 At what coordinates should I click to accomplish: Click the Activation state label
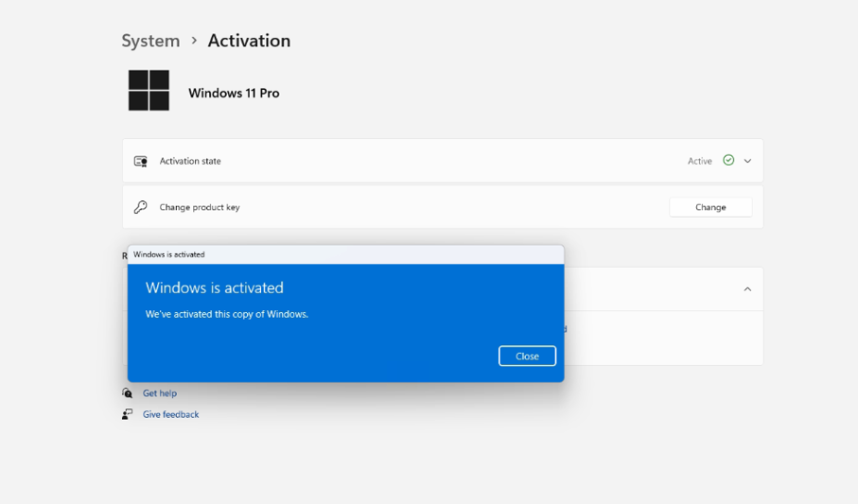[190, 161]
